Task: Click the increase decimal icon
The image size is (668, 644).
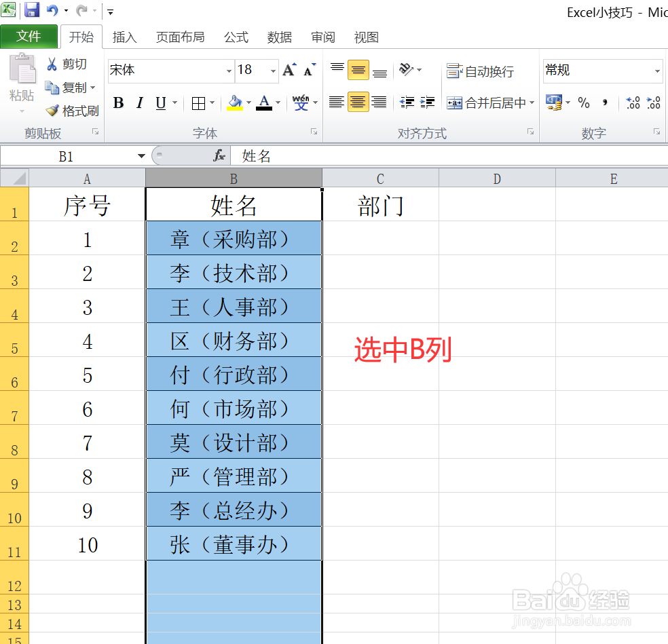Action: point(633,102)
